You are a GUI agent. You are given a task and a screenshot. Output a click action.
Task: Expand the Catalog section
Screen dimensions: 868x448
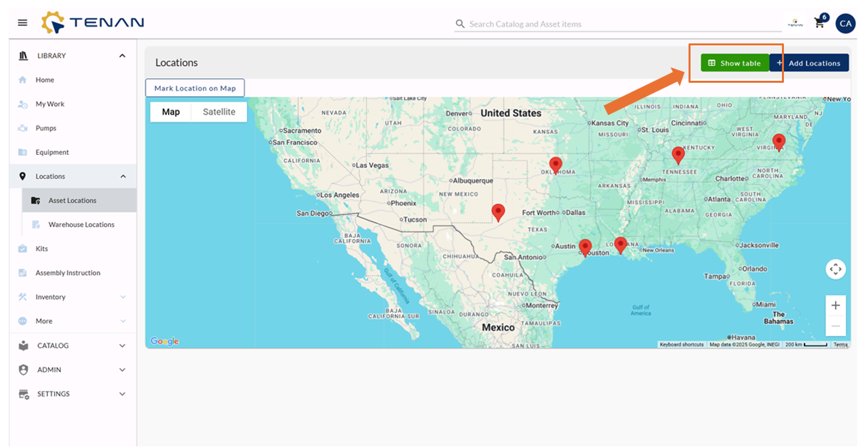(122, 346)
